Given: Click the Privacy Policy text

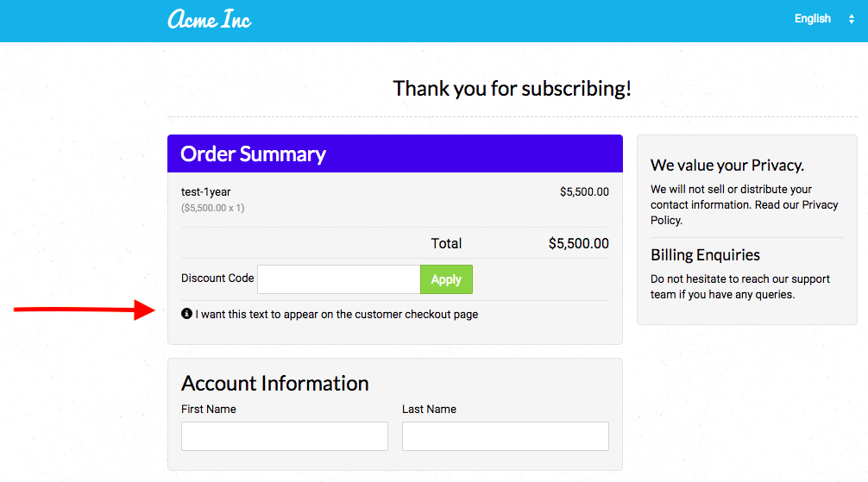Looking at the screenshot, I should 744,212.
